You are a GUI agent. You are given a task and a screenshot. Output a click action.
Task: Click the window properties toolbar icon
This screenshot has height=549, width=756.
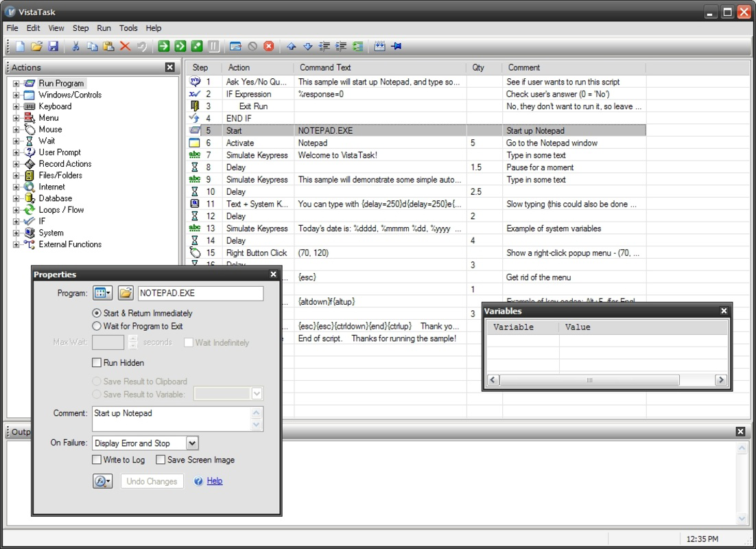(x=235, y=46)
